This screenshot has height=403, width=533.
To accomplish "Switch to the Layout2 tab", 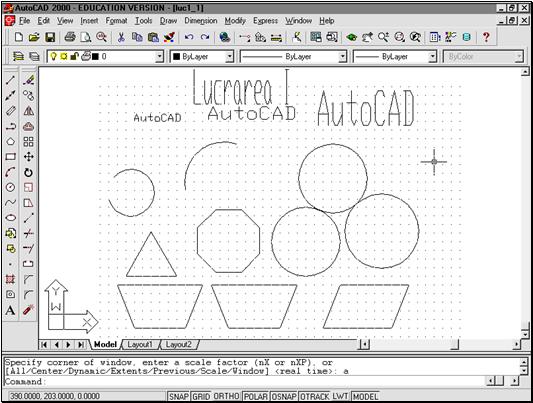I will click(179, 345).
